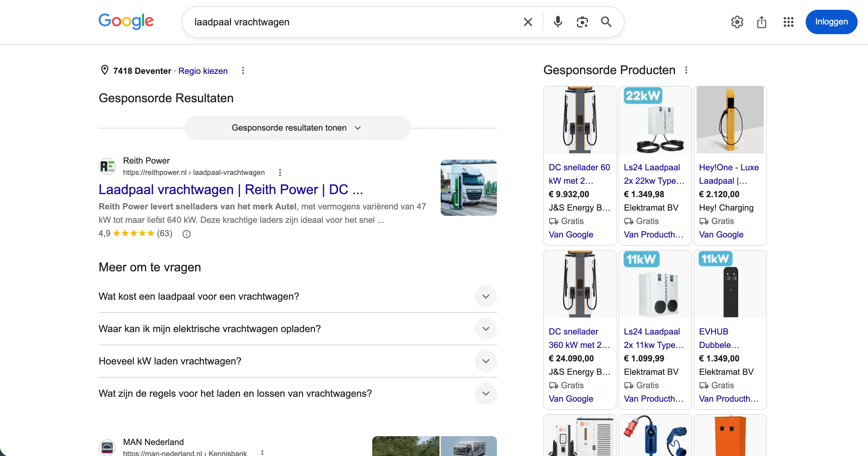
Task: Click delivery truck icon under € 1.349,98
Action: pyautogui.click(x=629, y=221)
